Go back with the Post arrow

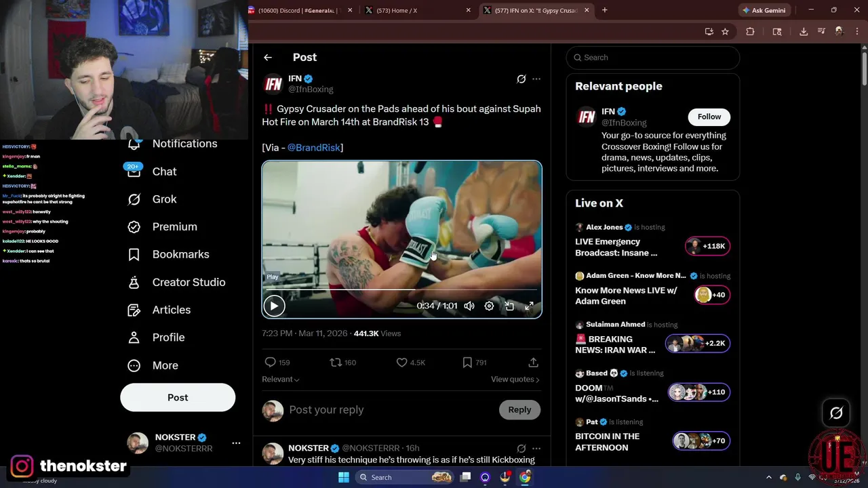pyautogui.click(x=268, y=58)
